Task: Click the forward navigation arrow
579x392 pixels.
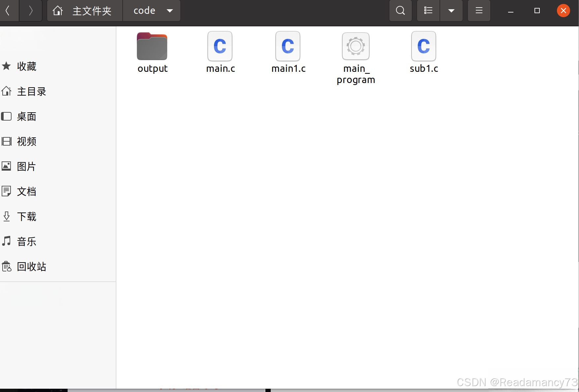Action: (30, 11)
